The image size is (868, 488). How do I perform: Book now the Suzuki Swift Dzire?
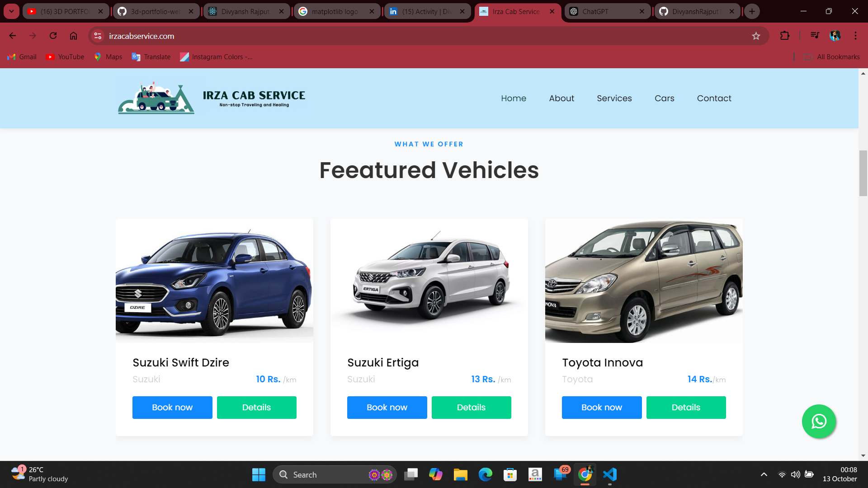click(x=172, y=408)
